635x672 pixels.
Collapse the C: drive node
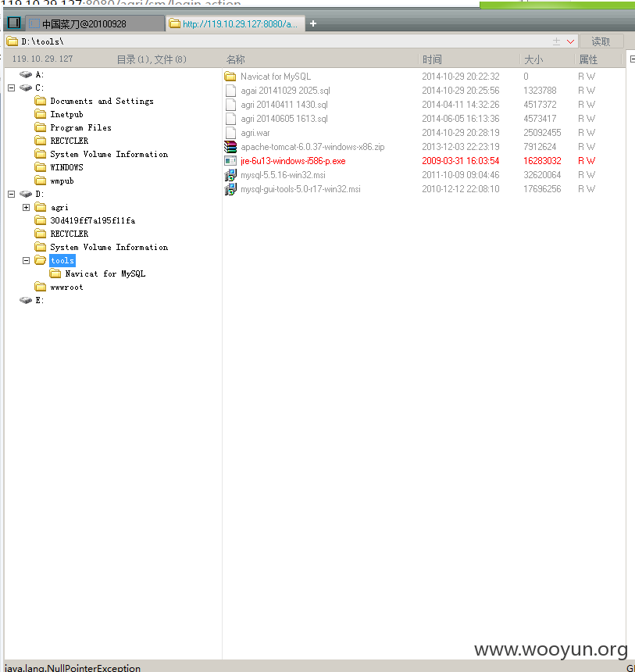12,88
